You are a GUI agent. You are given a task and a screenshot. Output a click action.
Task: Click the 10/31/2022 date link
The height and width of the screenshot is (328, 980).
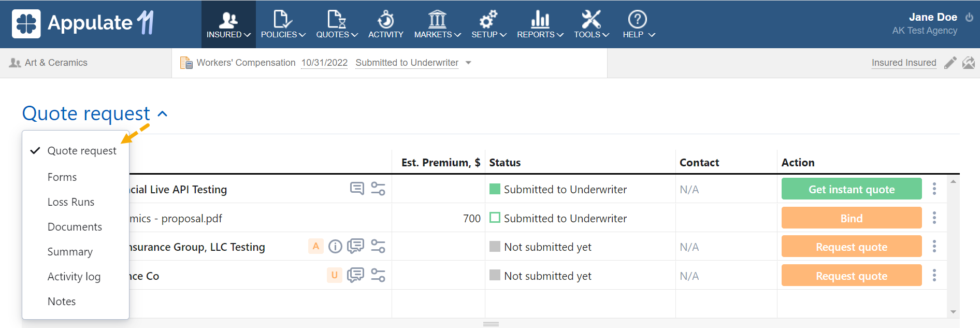324,63
